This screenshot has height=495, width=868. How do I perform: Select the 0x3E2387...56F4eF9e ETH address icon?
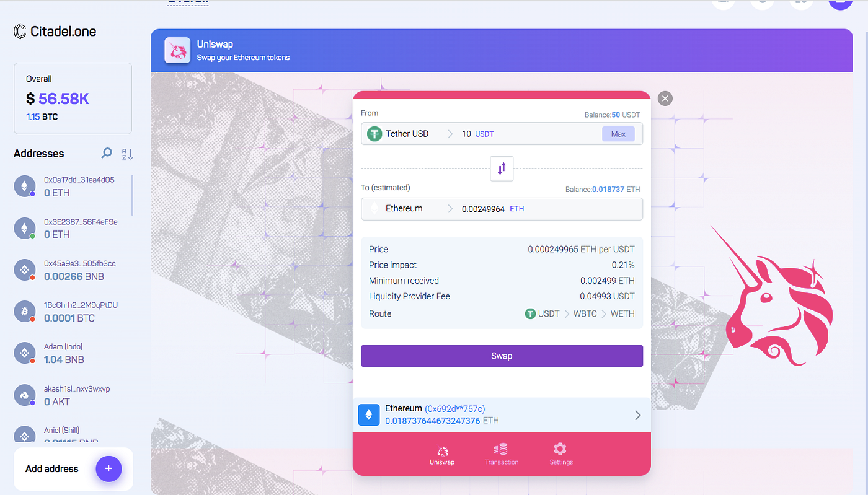point(25,228)
